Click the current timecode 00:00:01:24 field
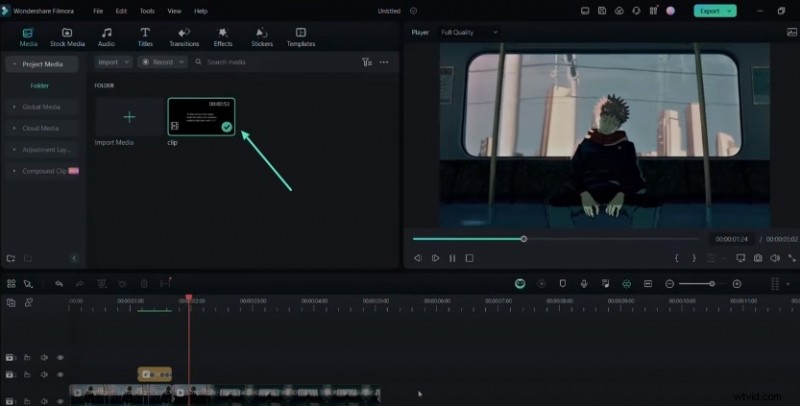The height and width of the screenshot is (406, 800). pyautogui.click(x=731, y=239)
